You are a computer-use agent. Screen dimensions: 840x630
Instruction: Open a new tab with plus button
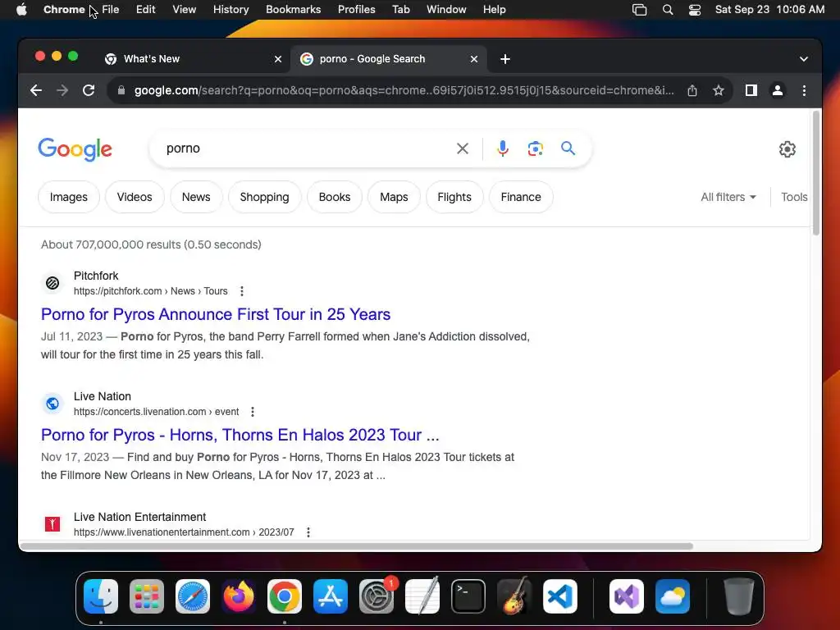click(505, 59)
